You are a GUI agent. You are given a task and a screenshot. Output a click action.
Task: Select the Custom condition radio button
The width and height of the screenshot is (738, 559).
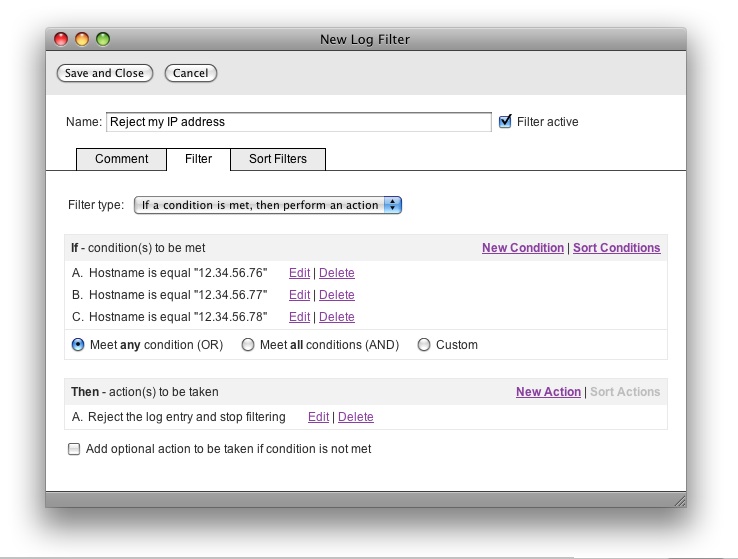pyautogui.click(x=424, y=345)
